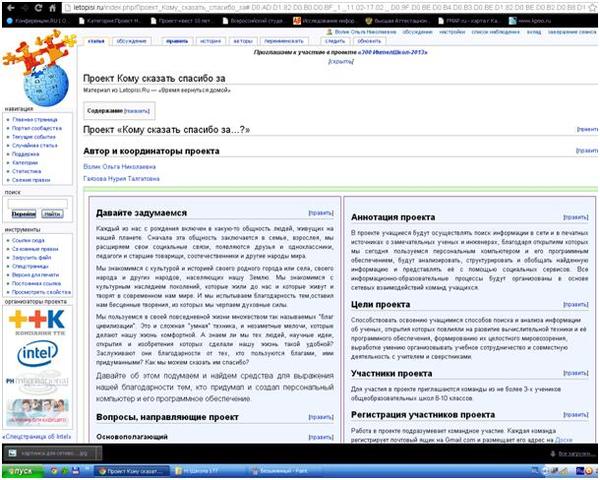The width and height of the screenshot is (600, 480).
Task: Open the 'переименовать' tab
Action: click(284, 41)
